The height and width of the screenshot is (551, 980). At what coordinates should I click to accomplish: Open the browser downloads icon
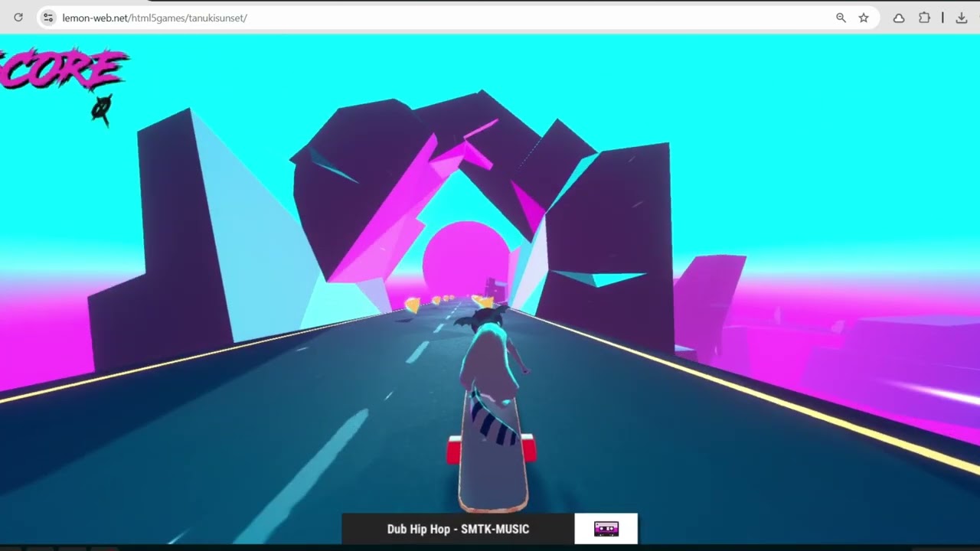(962, 18)
